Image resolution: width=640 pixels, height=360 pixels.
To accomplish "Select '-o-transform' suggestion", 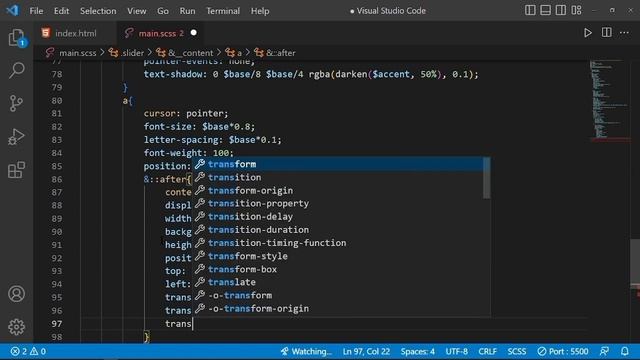I will click(x=338, y=295).
